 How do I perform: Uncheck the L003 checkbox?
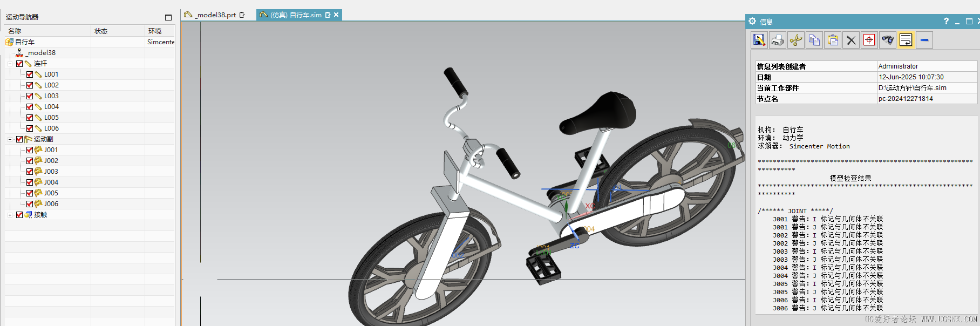coord(30,96)
